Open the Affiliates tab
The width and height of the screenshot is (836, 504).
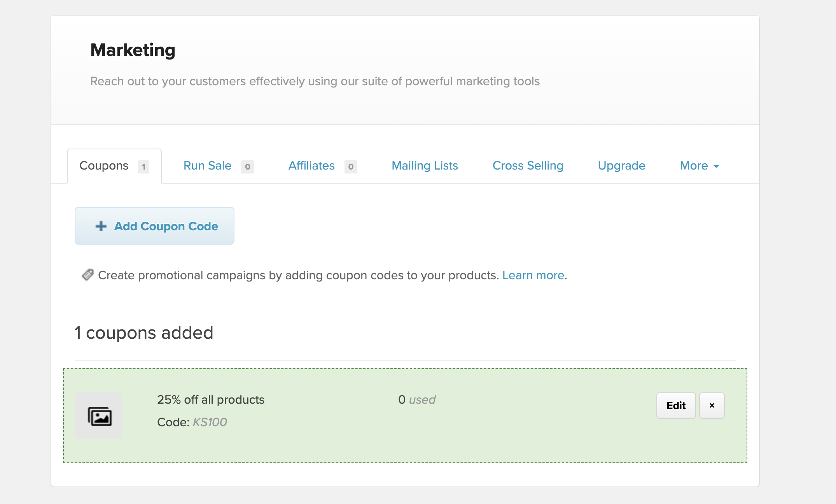click(x=311, y=166)
